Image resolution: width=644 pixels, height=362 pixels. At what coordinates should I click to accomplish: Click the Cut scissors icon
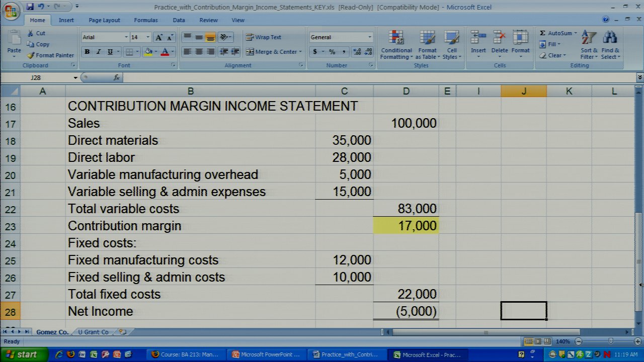(x=31, y=33)
